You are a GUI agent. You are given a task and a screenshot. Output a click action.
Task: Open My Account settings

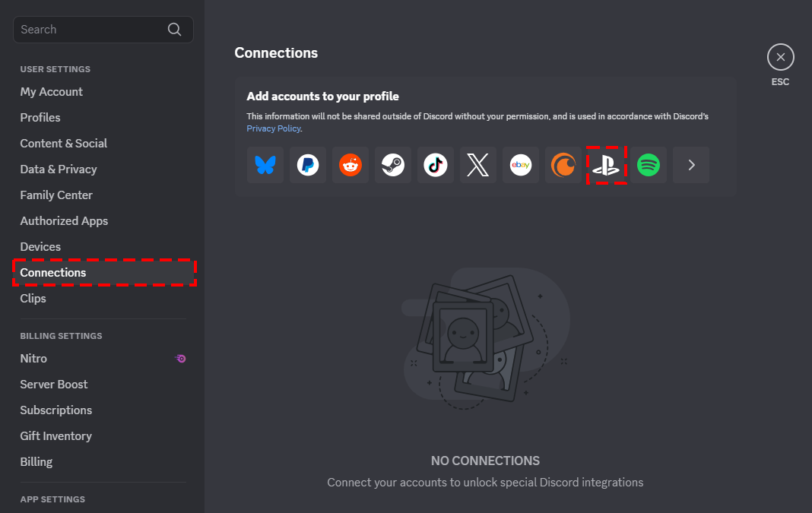click(x=52, y=92)
